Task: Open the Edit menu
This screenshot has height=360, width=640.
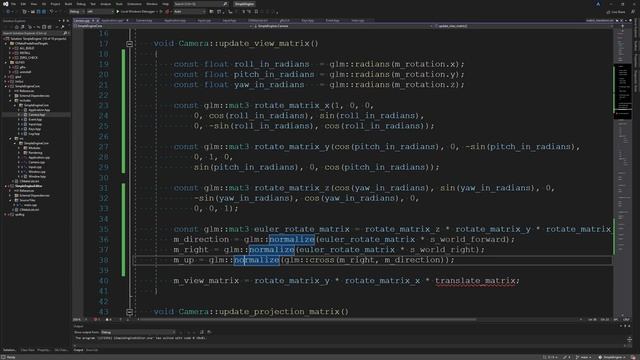Action: [23, 4]
